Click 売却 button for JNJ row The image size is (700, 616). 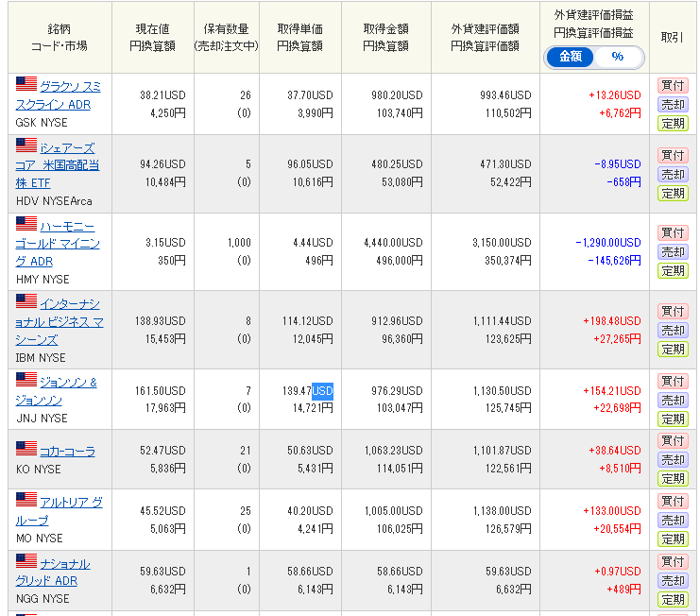click(x=673, y=400)
